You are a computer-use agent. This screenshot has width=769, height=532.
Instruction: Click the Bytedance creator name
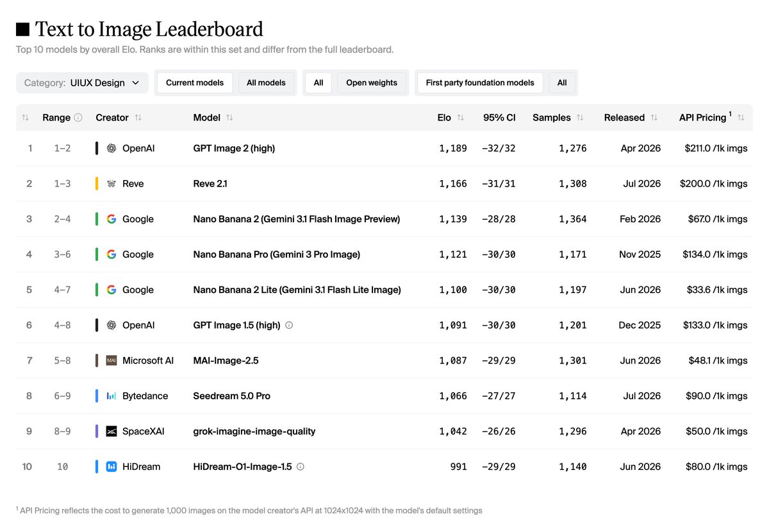click(x=145, y=395)
